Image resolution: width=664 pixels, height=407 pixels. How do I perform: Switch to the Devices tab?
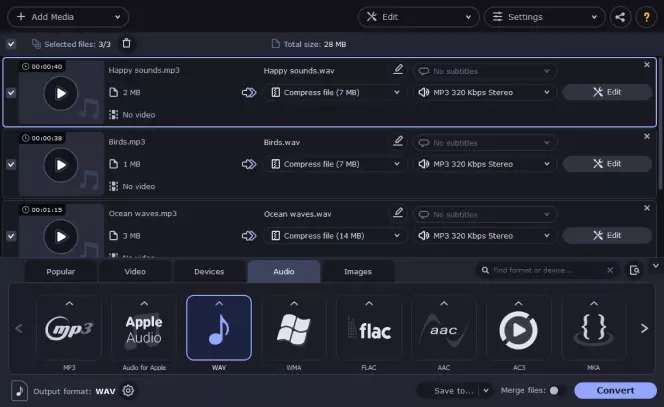pyautogui.click(x=209, y=271)
